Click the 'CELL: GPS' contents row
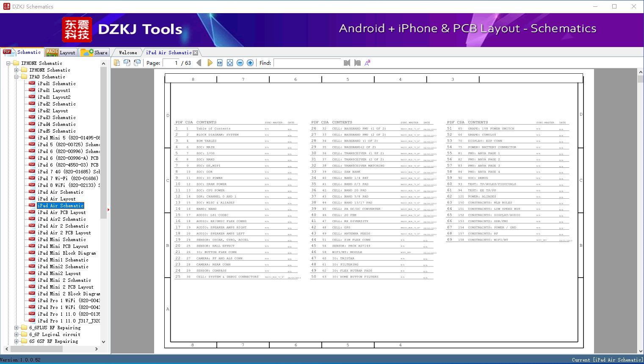644x364 pixels. click(x=372, y=228)
